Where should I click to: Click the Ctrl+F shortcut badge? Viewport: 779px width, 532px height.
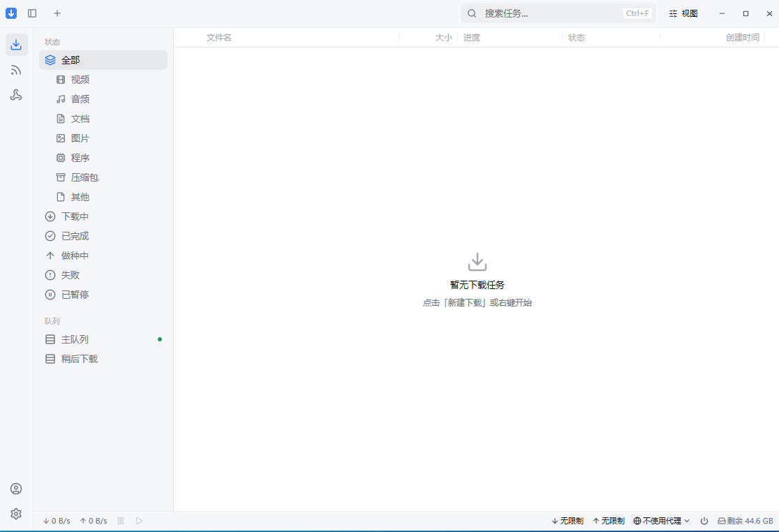click(637, 13)
